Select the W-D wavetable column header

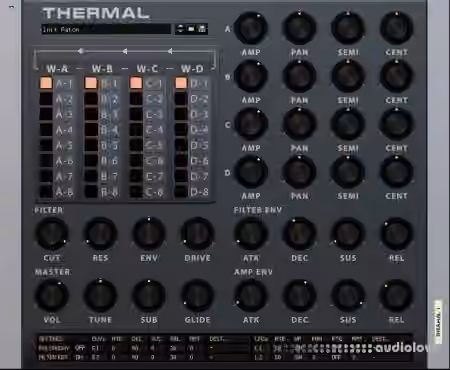192,69
